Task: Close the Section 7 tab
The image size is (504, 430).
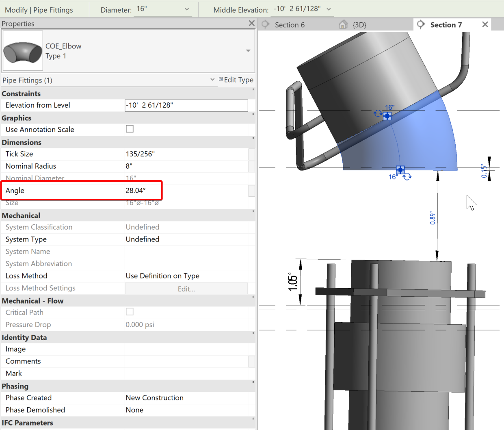Action: click(x=485, y=24)
